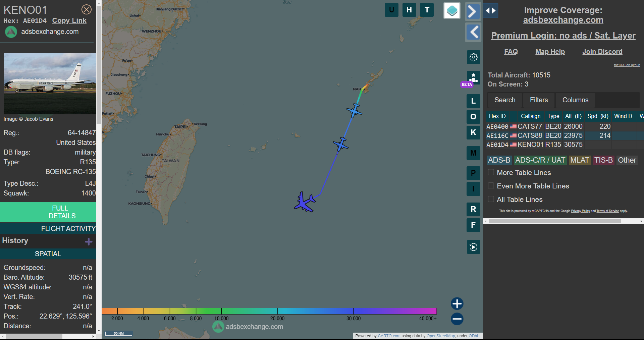Select the middle small aircraft on the track

click(341, 144)
